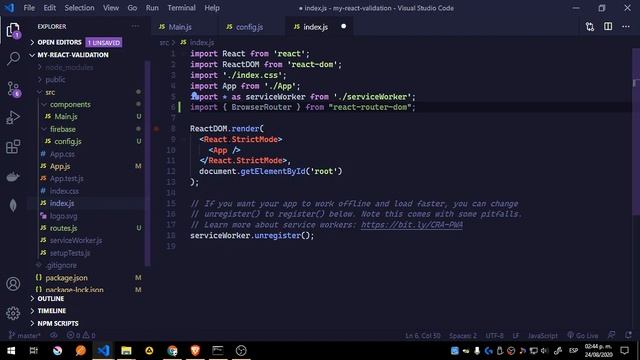Screen dimensions: 640x360
Task: Click the feedback icon in status bar
Action: (x=611, y=335)
